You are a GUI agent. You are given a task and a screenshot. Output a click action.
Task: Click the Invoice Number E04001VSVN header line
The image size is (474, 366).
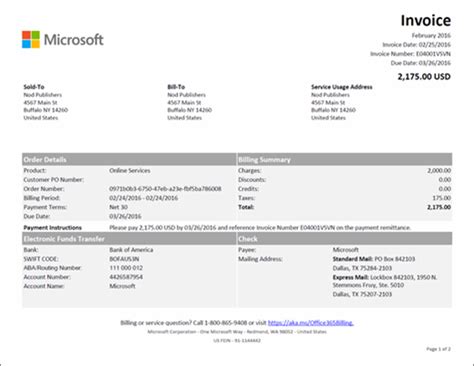pos(411,54)
